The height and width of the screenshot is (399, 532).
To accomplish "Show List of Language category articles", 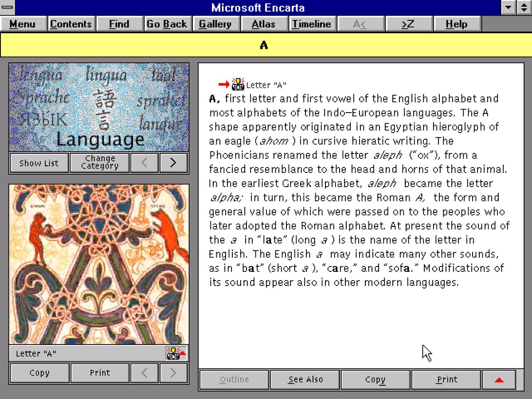I will 39,163.
